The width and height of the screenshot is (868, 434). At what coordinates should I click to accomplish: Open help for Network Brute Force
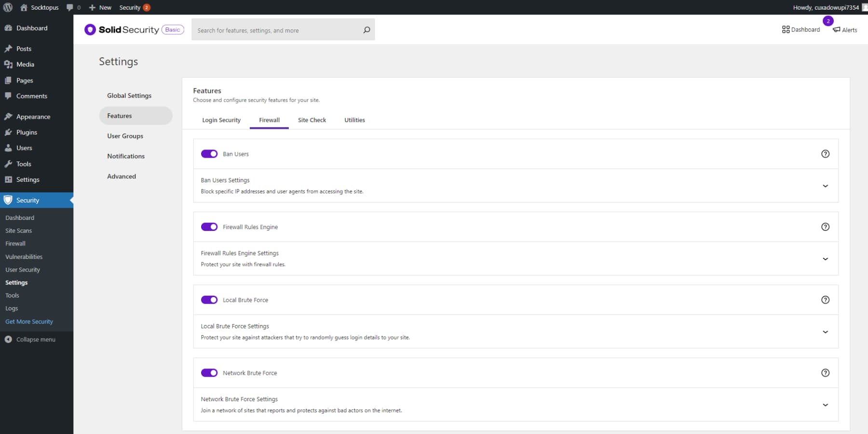pyautogui.click(x=826, y=373)
